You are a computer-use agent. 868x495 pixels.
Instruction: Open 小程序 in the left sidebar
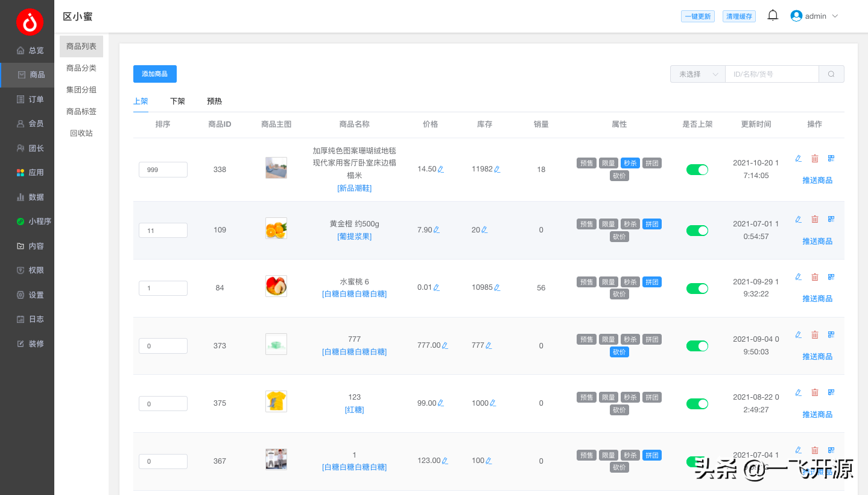click(x=27, y=222)
